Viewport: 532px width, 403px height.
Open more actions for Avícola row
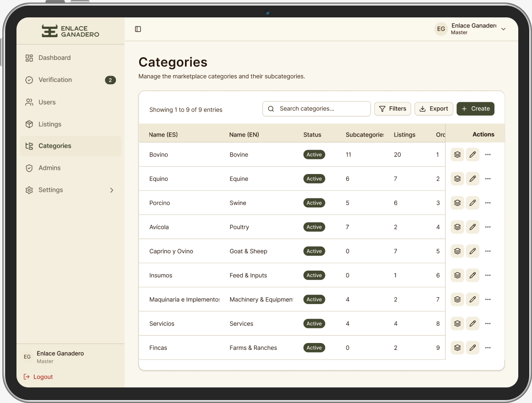(488, 227)
